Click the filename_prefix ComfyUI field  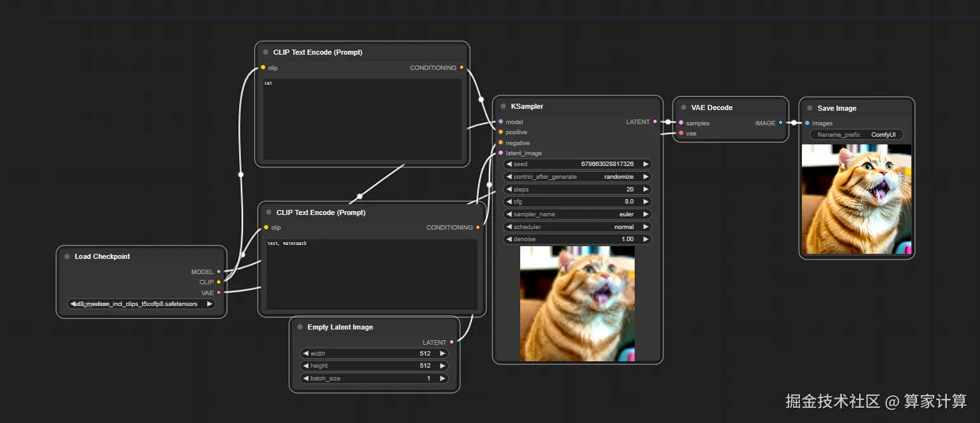(857, 135)
